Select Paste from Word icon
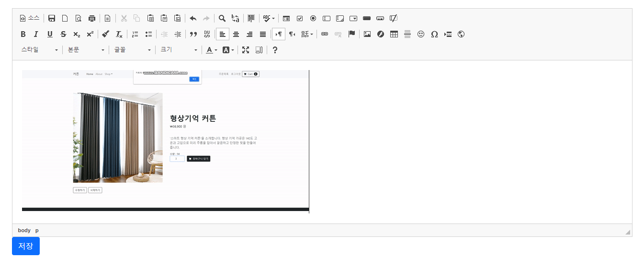The width and height of the screenshot is (644, 259). click(178, 18)
